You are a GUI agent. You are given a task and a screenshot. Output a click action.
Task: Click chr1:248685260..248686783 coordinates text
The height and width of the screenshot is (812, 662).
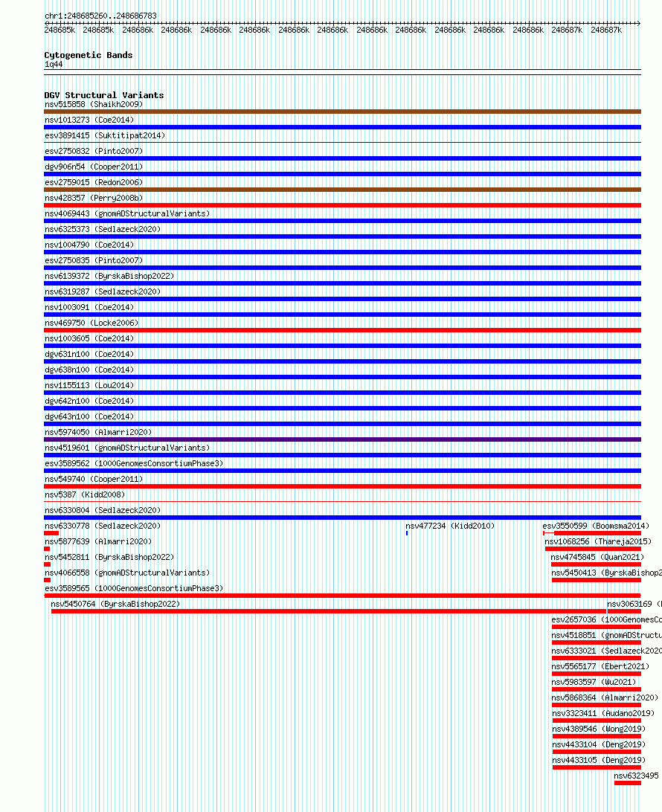coord(100,16)
